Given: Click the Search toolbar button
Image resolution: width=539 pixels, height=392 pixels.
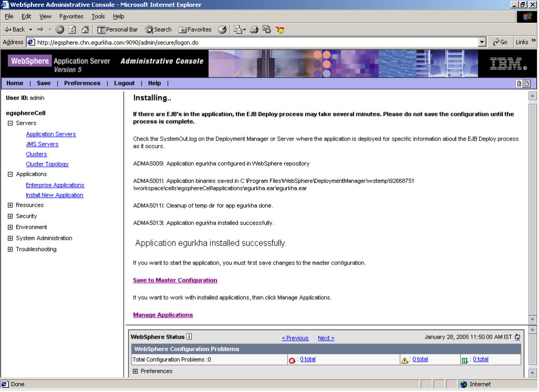Looking at the screenshot, I should click(158, 29).
